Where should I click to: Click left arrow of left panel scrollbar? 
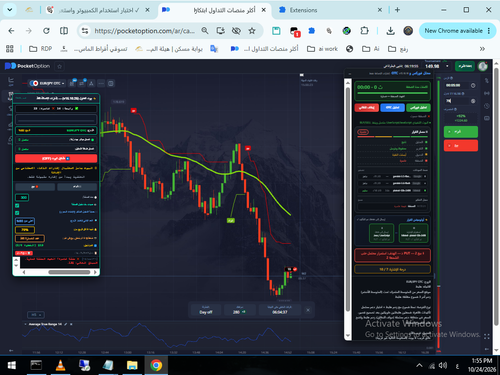[24, 272]
